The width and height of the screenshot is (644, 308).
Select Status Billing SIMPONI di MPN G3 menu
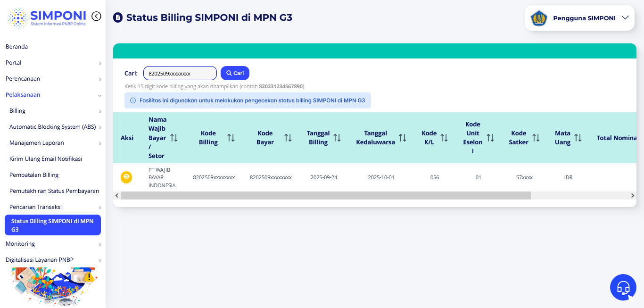point(53,225)
